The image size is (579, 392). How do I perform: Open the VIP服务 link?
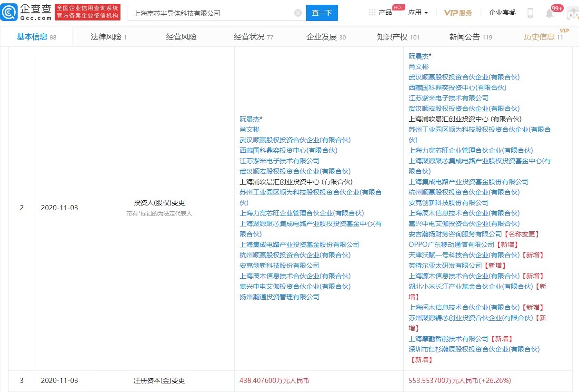458,13
